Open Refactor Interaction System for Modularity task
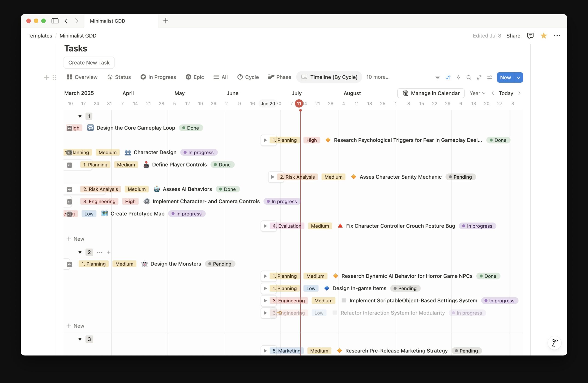This screenshot has width=588, height=383. click(393, 313)
